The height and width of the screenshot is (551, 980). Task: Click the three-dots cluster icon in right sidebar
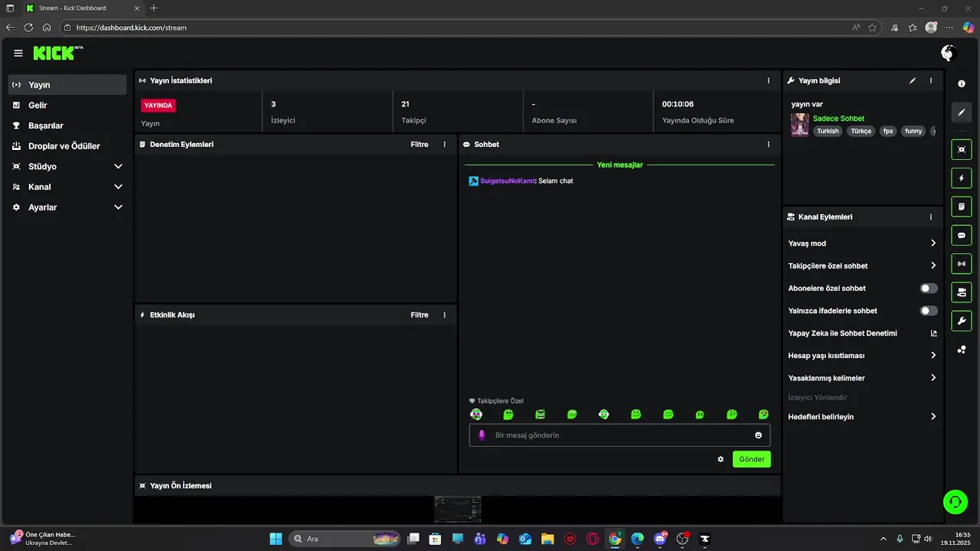tap(962, 350)
